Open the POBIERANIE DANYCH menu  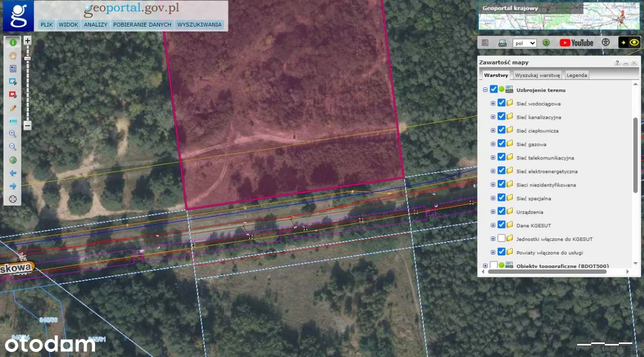(142, 24)
